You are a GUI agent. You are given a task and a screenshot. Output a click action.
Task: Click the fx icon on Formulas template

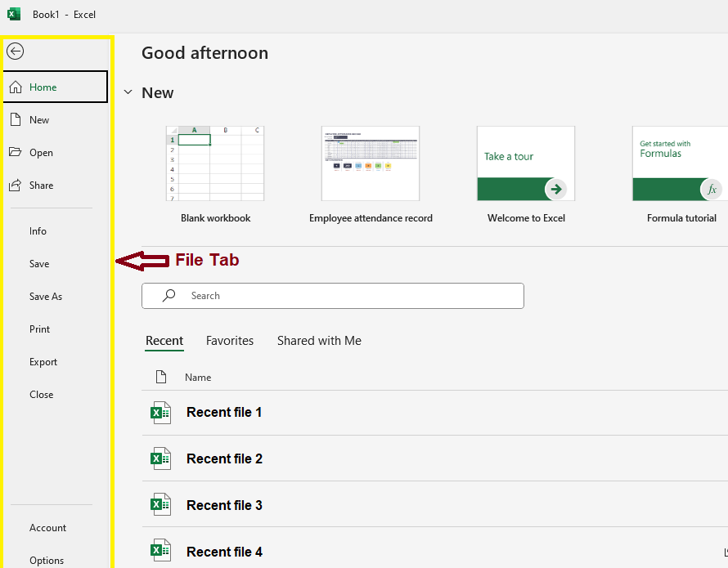click(x=712, y=189)
